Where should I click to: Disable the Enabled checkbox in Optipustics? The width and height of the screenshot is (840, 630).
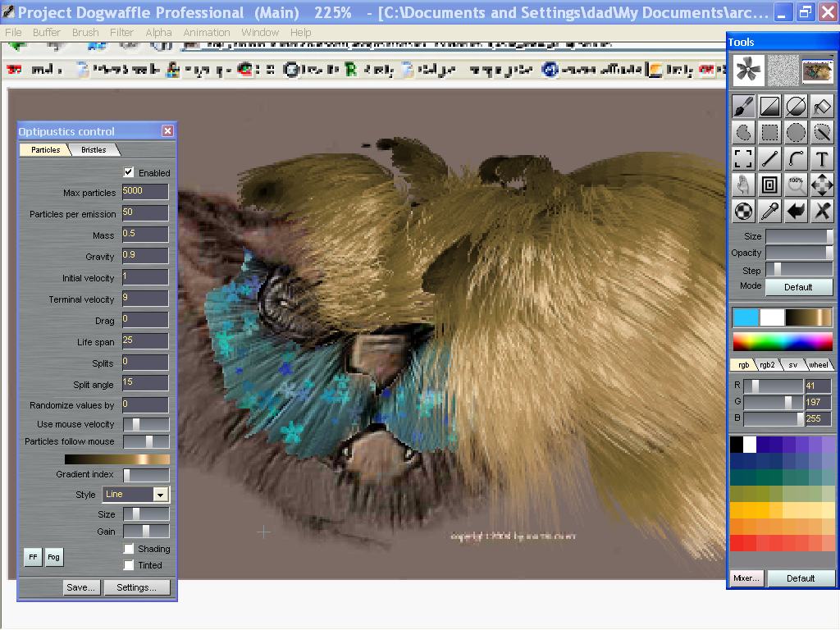[x=129, y=172]
